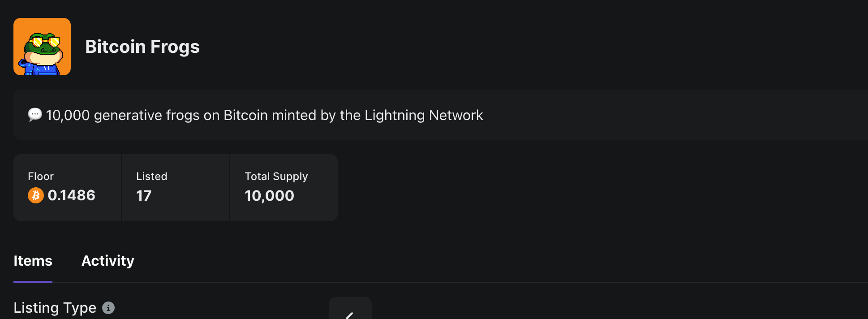This screenshot has height=319, width=868.
Task: Click the Listed stat showing 17
Action: point(175,187)
